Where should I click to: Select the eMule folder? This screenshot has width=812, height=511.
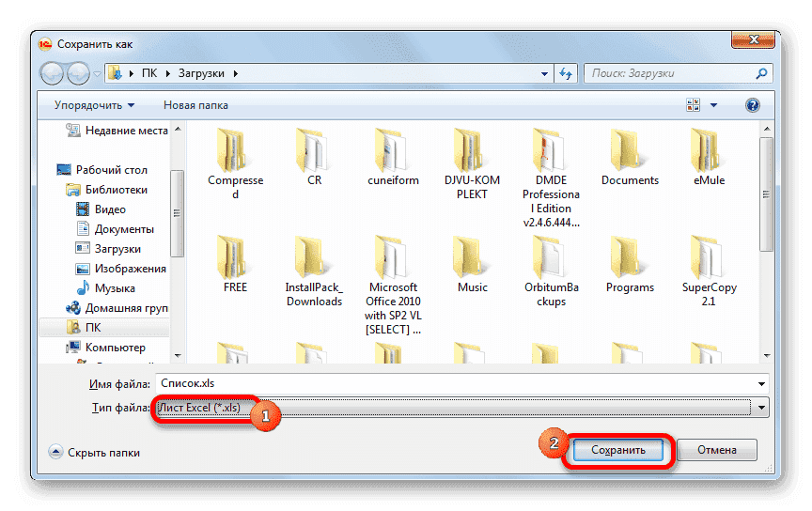tap(709, 157)
